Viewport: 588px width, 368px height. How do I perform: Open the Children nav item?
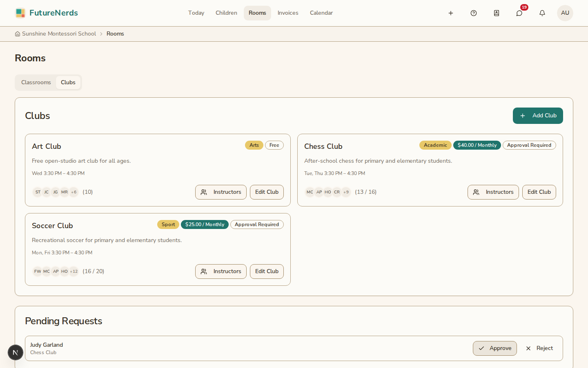[x=226, y=13]
